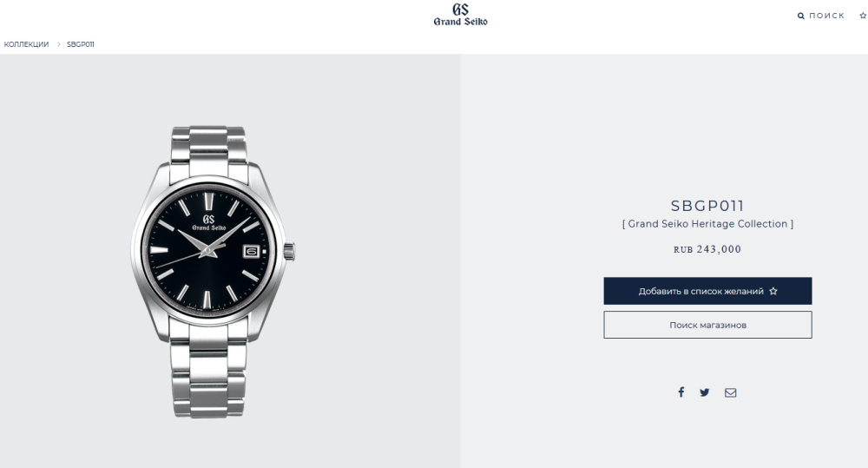Click the GS emblem on watch dial
Viewport: 868px width, 468px height.
pyautogui.click(x=208, y=219)
